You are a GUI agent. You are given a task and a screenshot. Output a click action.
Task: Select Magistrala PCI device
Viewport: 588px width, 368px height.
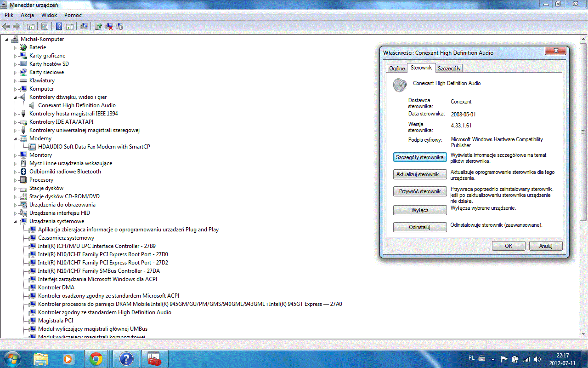tap(56, 321)
